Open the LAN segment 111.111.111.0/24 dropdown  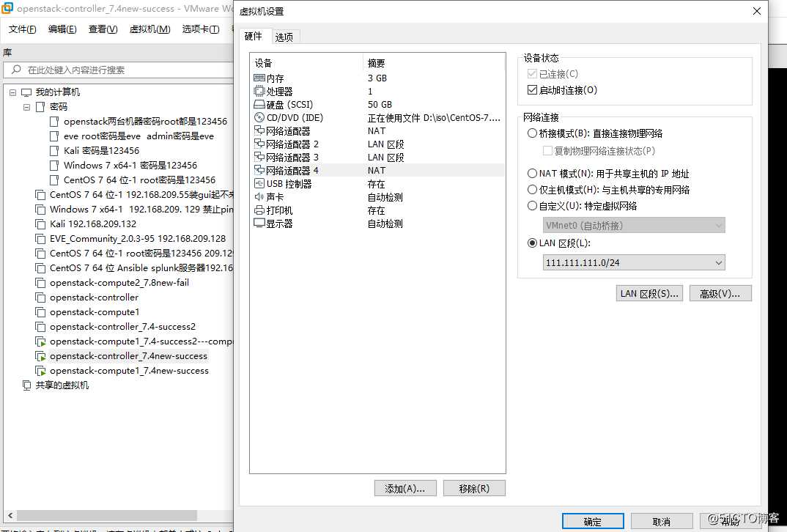tap(633, 262)
